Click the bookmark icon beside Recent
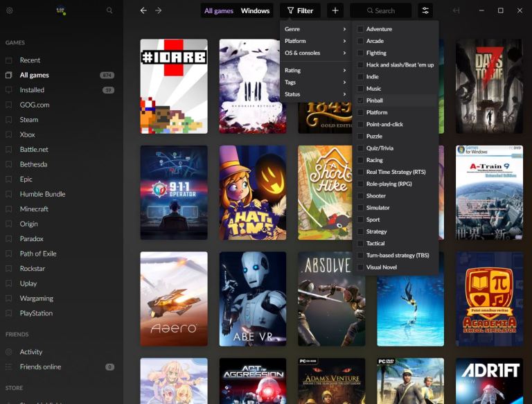532x404 pixels. (9, 60)
